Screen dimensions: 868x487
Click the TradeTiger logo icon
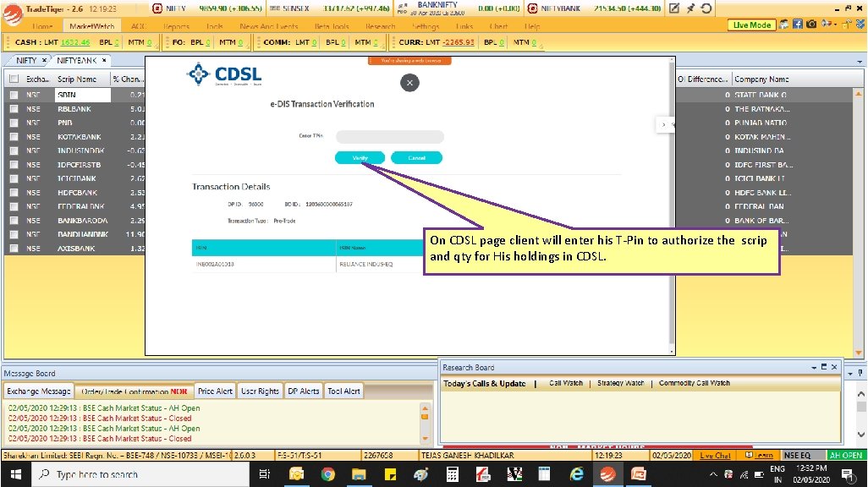12,15
